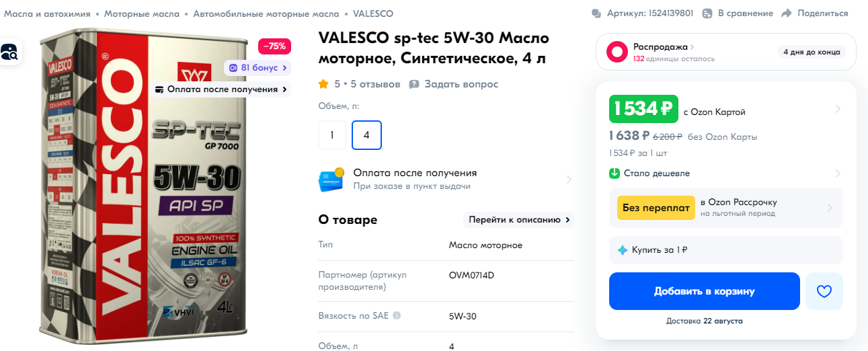Click the 81 бонус badge
The image size is (868, 351).
(258, 68)
